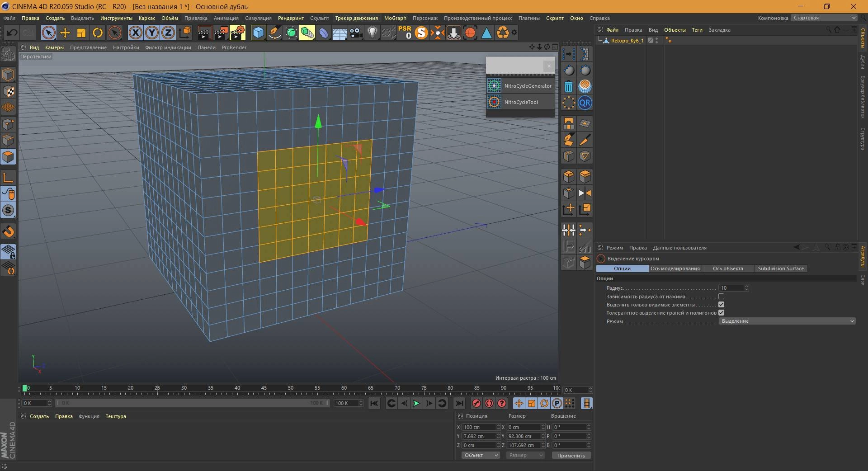Image resolution: width=868 pixels, height=471 pixels.
Task: Toggle Retopo_Куб_1 visibility dots
Action: [656, 41]
